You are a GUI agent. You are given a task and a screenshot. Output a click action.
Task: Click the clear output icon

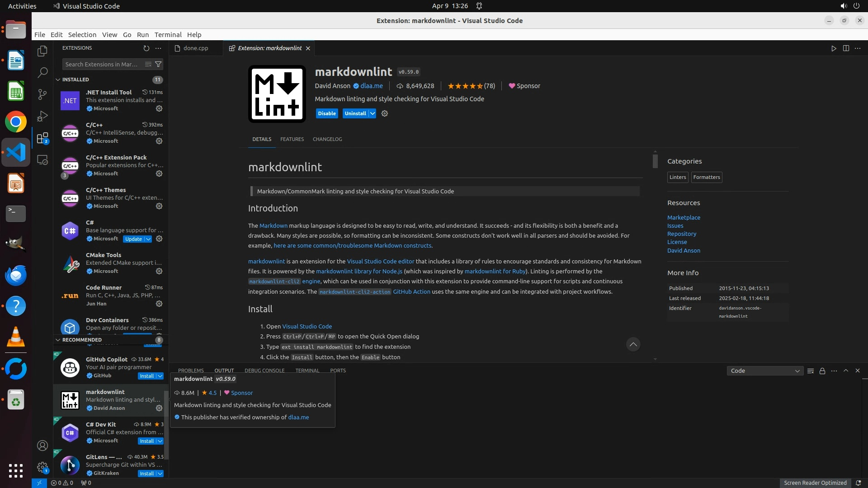point(811,371)
